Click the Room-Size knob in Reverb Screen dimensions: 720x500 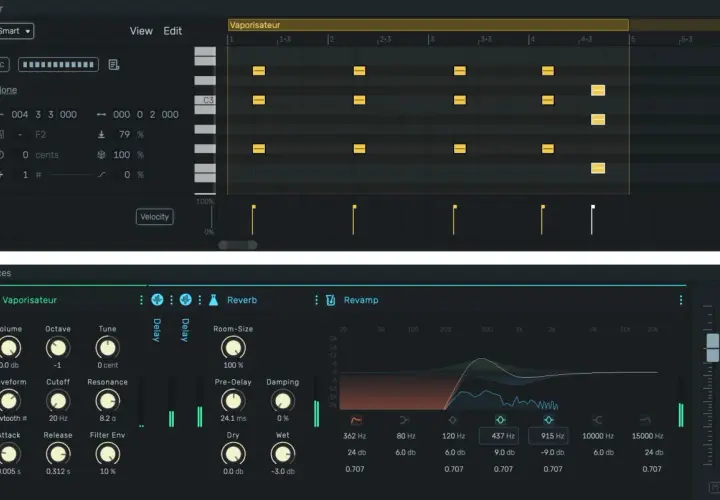233,348
